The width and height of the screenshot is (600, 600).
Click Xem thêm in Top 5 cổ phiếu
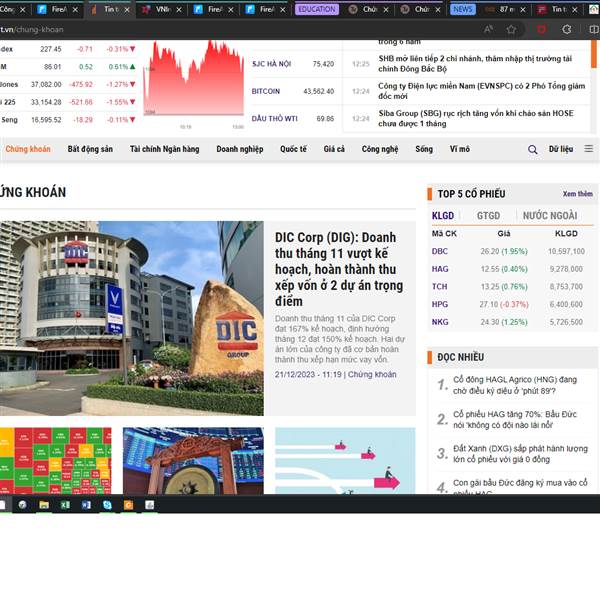[x=577, y=194]
